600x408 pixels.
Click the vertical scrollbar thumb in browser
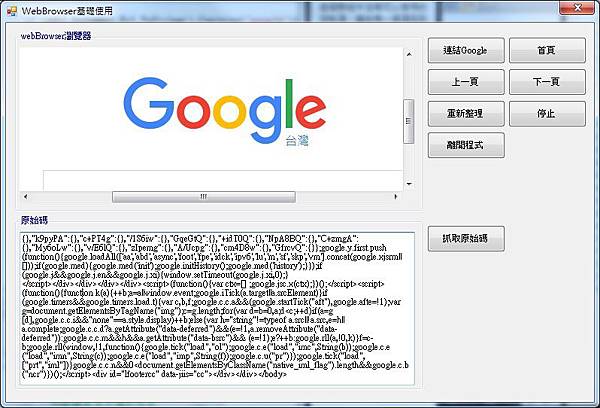409,121
